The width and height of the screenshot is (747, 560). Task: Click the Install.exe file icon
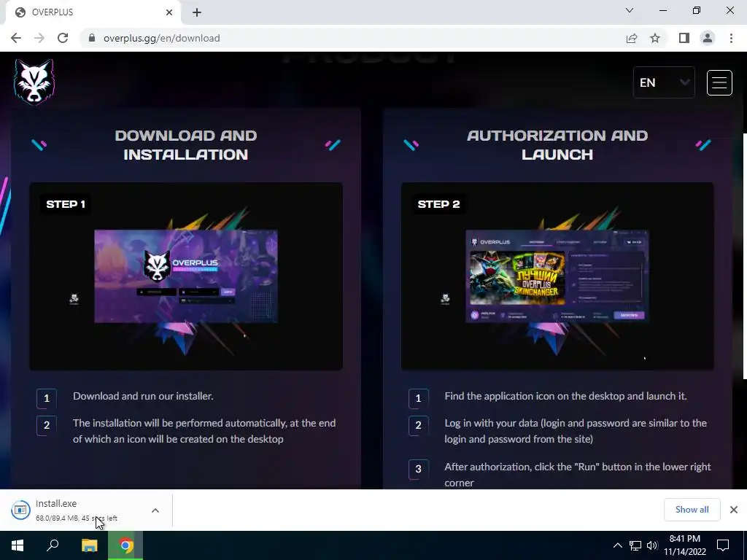[x=20, y=510]
